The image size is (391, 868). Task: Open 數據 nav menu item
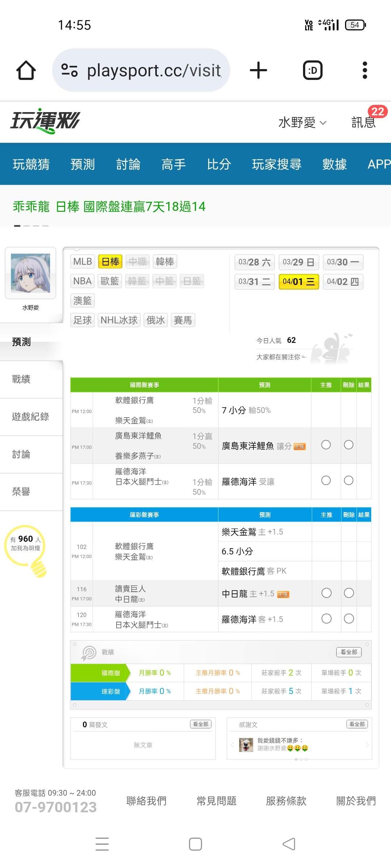click(335, 164)
